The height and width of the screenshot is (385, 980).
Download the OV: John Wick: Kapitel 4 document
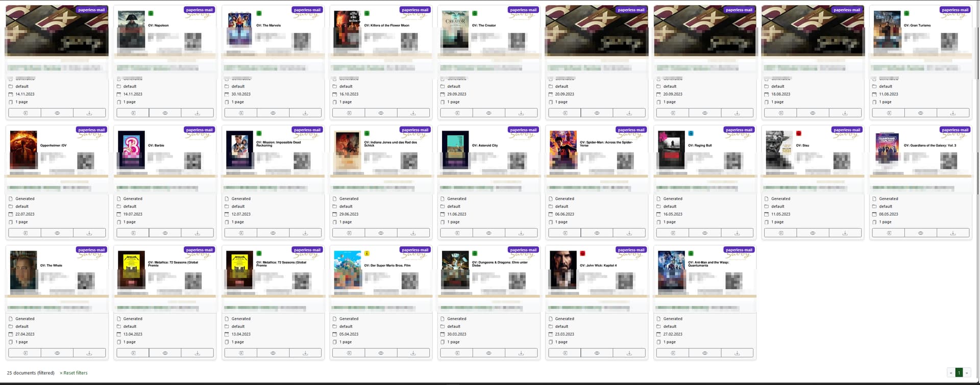(x=629, y=353)
